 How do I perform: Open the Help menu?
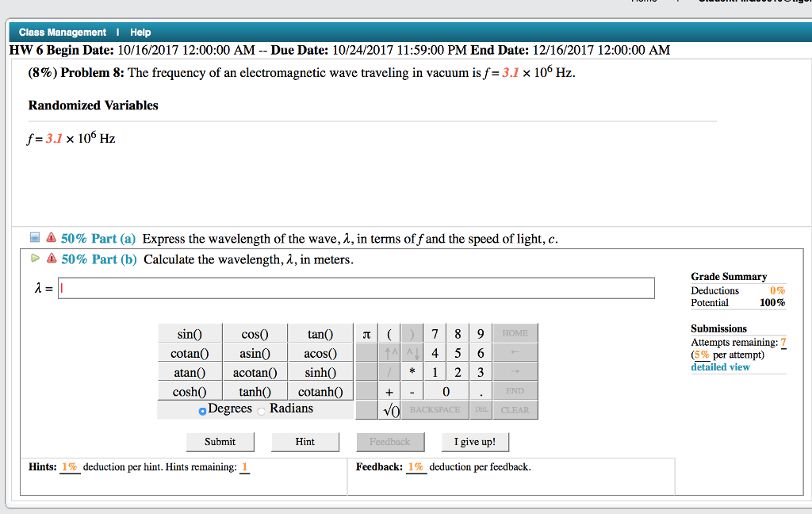(x=140, y=33)
